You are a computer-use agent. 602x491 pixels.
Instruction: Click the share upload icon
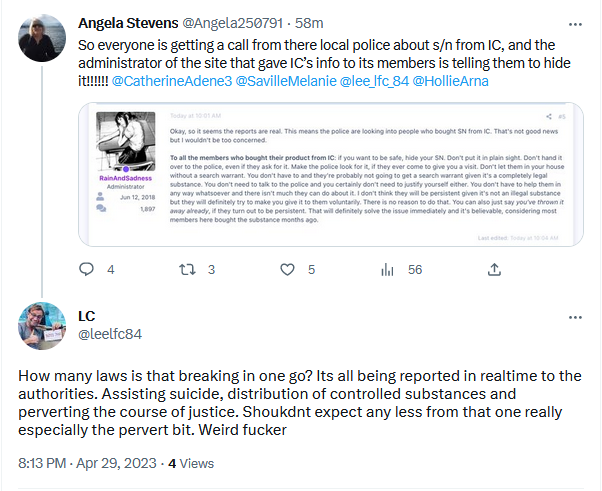coord(493,269)
